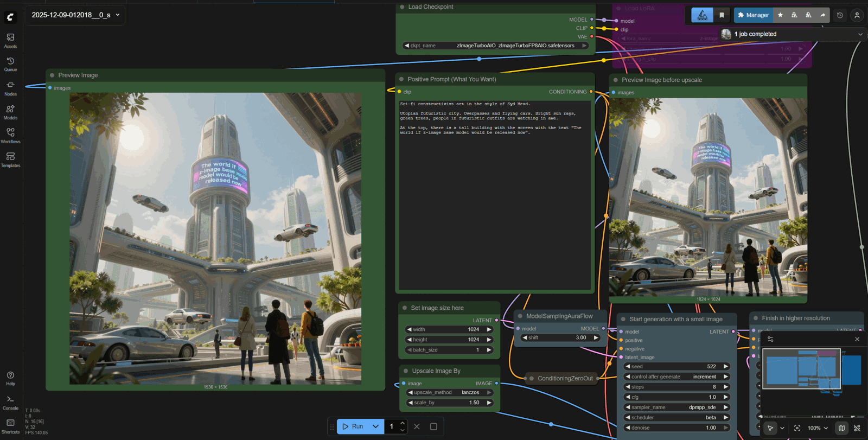Toggle the minimap visibility button
This screenshot has height=440, width=868.
pos(841,428)
